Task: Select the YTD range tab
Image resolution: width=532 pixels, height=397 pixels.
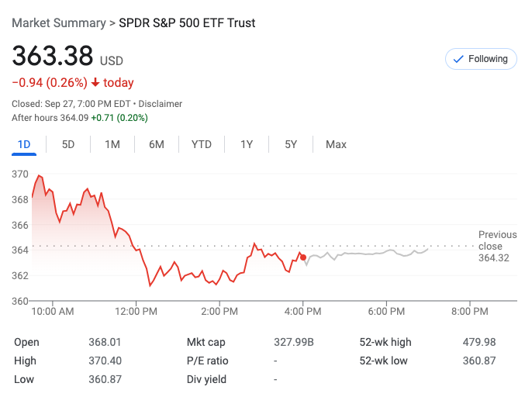Action: (x=202, y=144)
